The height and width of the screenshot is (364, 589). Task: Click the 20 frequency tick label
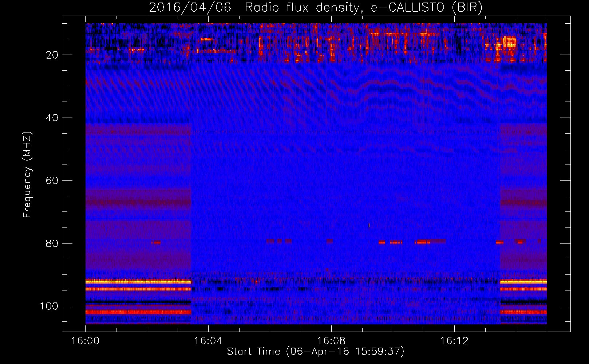[52, 55]
